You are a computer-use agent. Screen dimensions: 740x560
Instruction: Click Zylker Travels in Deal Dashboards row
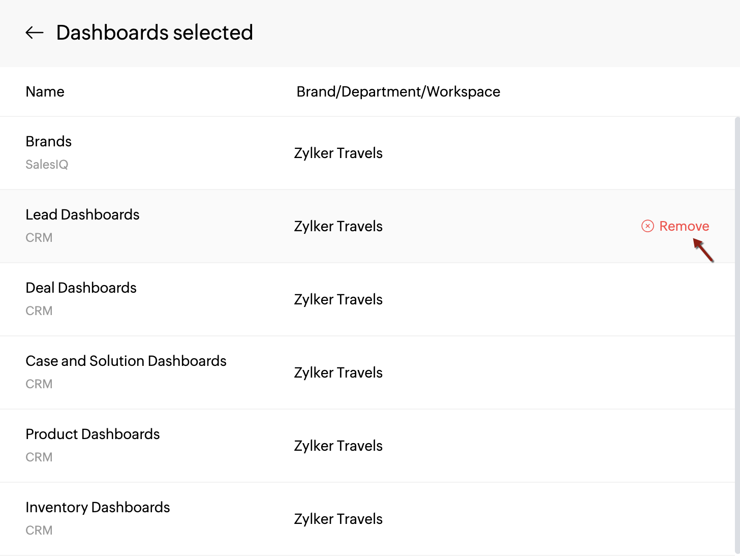(x=338, y=299)
